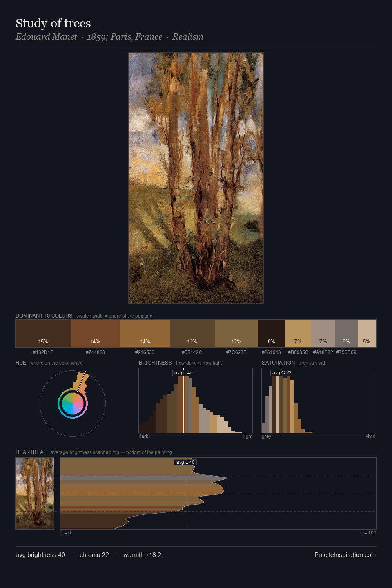Click the hex code text #B8935C

tap(298, 352)
